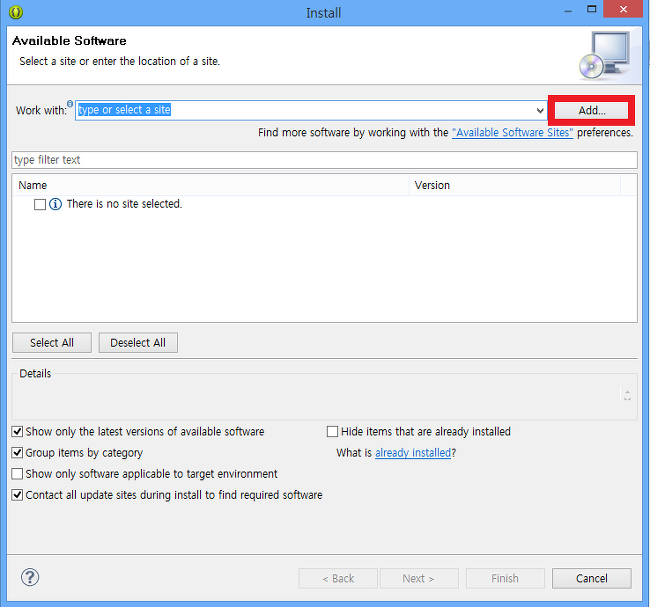Screen dimensions: 650x607
Task: Toggle Show only the latest versions checkbox
Action: [x=17, y=432]
